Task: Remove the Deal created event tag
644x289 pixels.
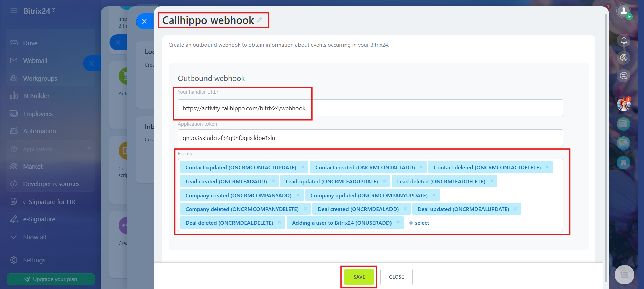Action: [x=405, y=209]
